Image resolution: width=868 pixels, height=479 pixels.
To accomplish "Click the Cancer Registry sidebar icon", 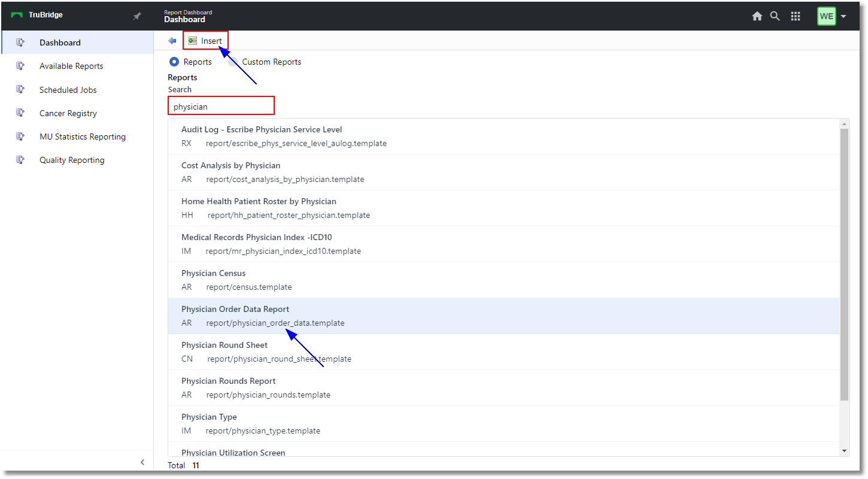I will coord(20,113).
